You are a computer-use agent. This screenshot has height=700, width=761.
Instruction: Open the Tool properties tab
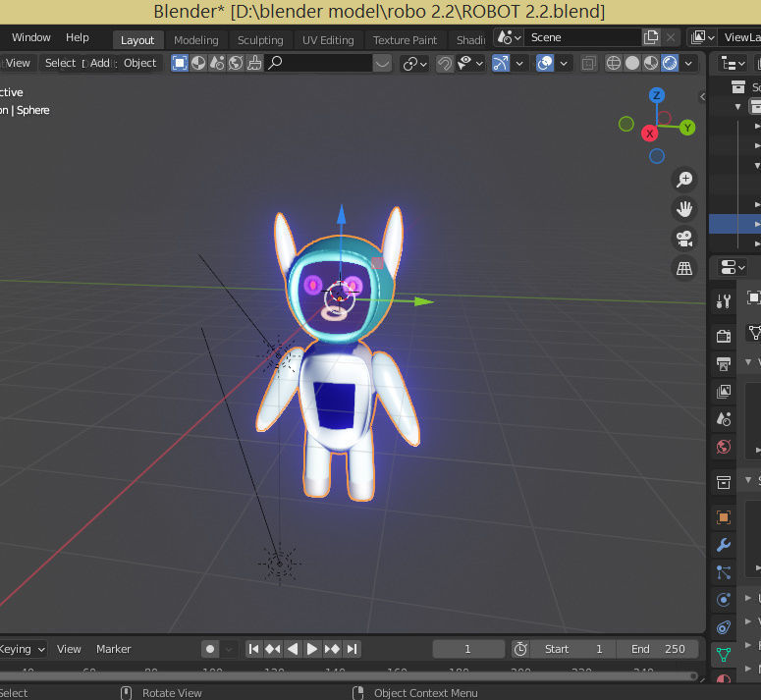click(723, 301)
